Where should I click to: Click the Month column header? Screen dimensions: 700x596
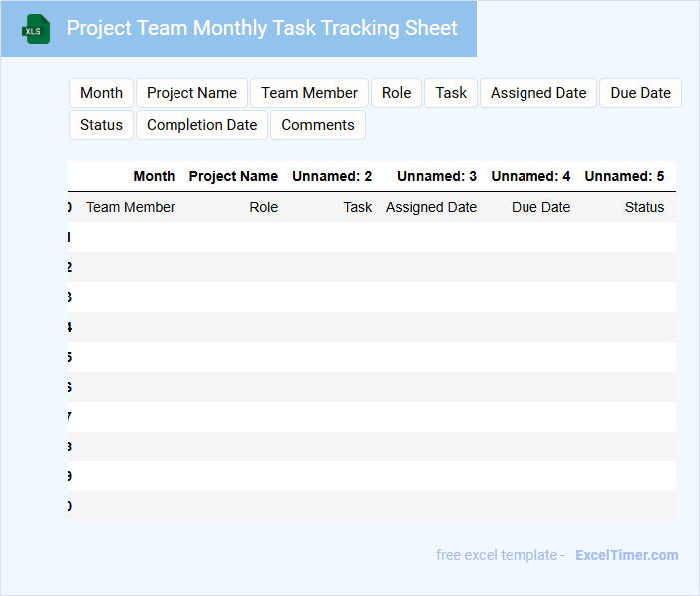pos(154,176)
